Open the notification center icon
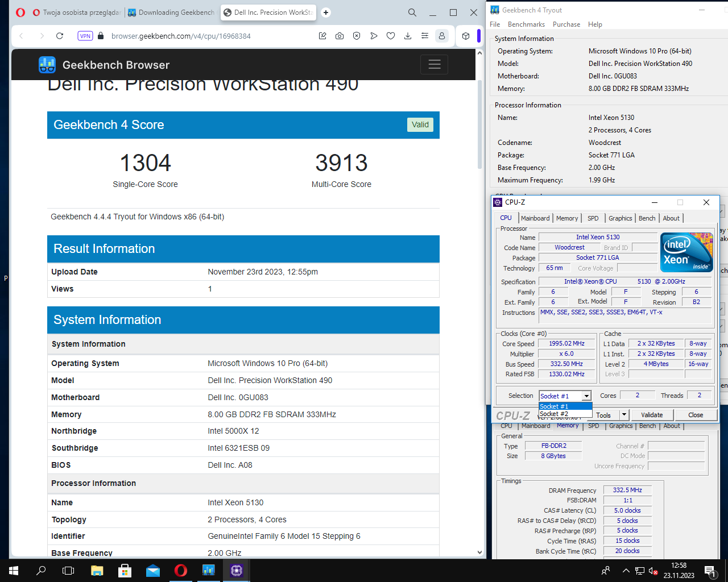Image resolution: width=728 pixels, height=582 pixels. pyautogui.click(x=710, y=571)
